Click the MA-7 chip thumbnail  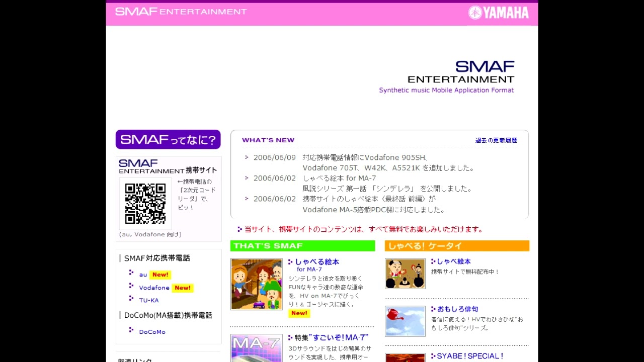click(257, 348)
